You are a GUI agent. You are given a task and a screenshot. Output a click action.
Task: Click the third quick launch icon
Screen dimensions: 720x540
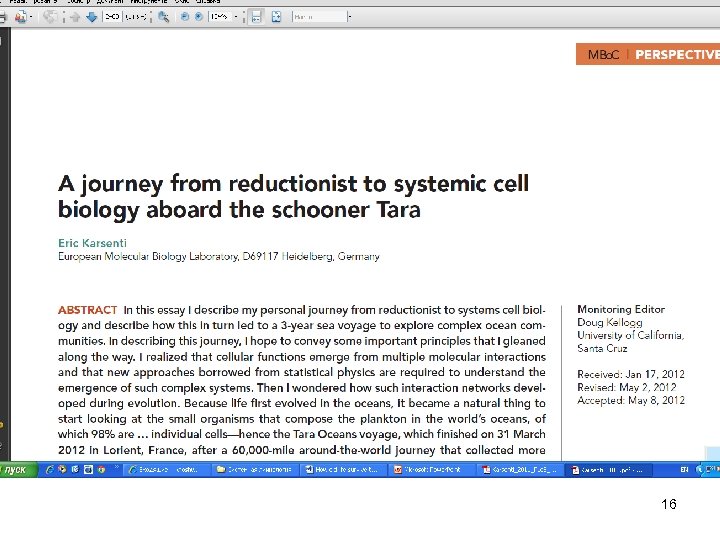tap(75, 470)
